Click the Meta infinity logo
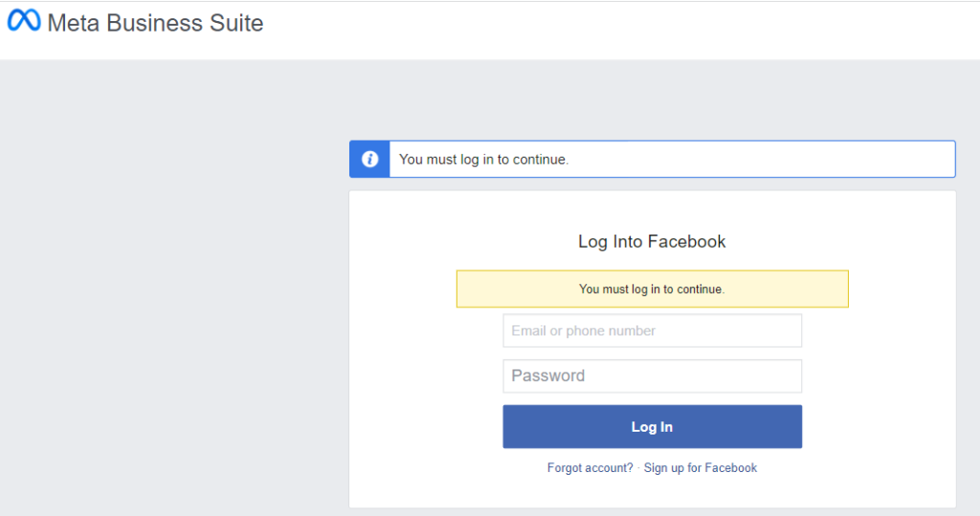 click(24, 21)
